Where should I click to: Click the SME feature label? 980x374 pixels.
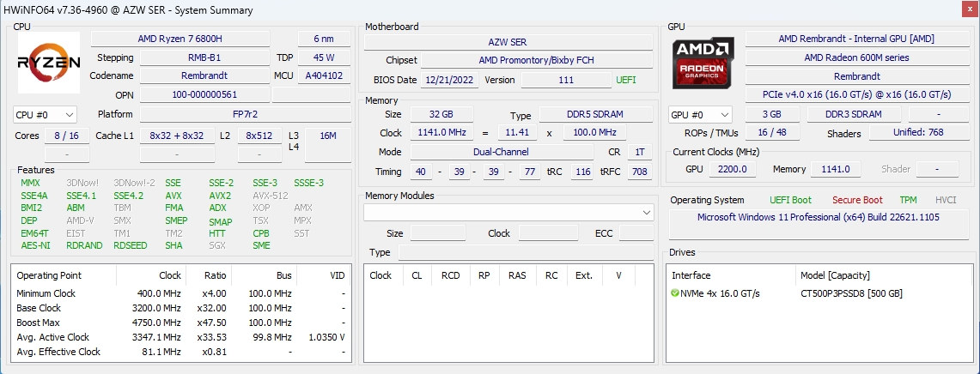(261, 245)
